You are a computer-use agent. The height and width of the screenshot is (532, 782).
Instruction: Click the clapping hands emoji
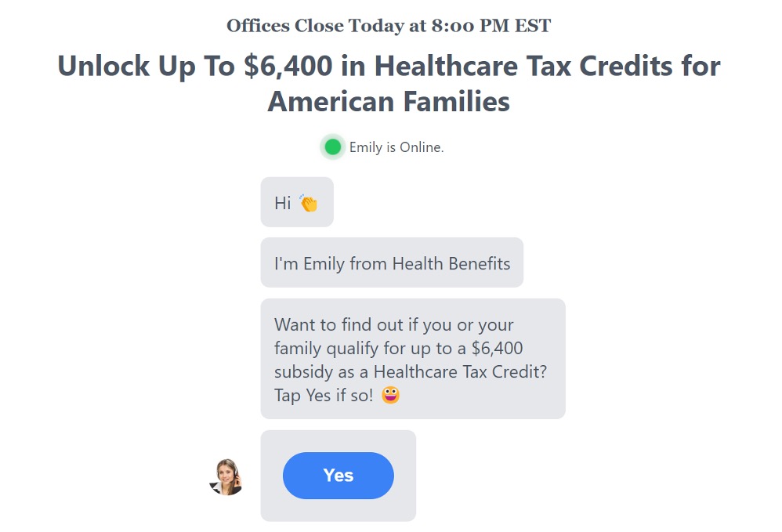308,203
